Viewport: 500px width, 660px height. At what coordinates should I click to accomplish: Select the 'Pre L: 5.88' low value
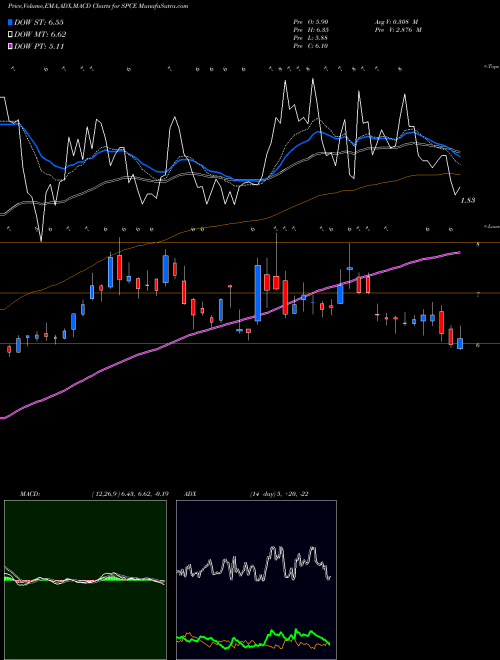click(x=311, y=38)
